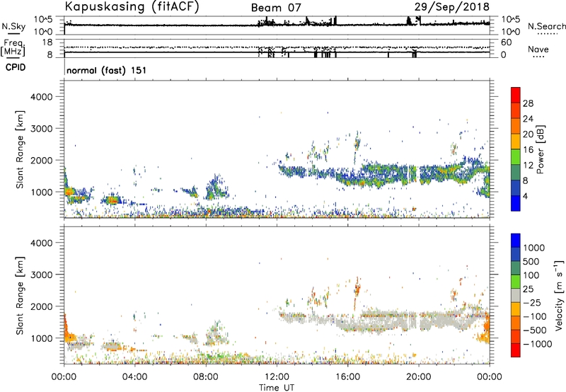Click the "3000" tick on the velocity panel axis
The image size is (566, 392).
(x=42, y=275)
